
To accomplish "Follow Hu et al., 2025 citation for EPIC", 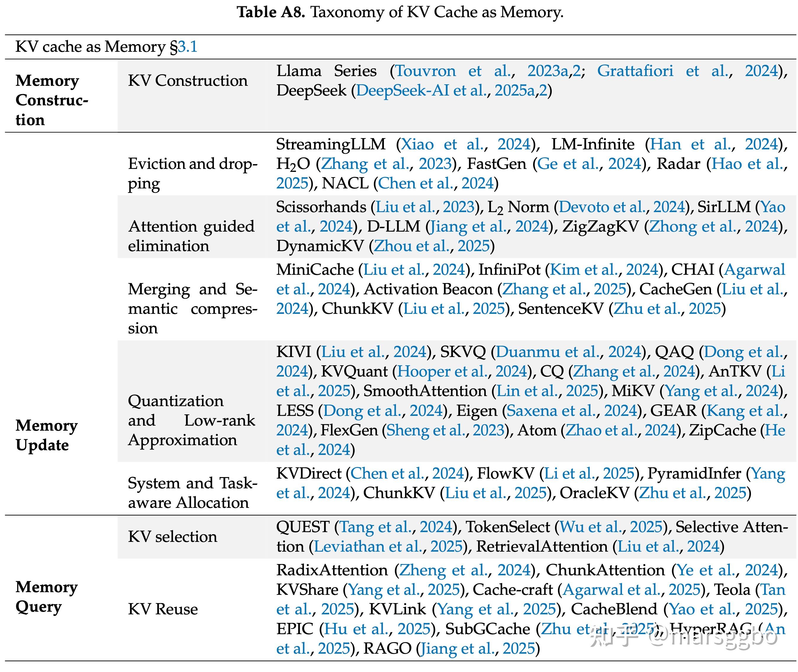I will (x=377, y=629).
